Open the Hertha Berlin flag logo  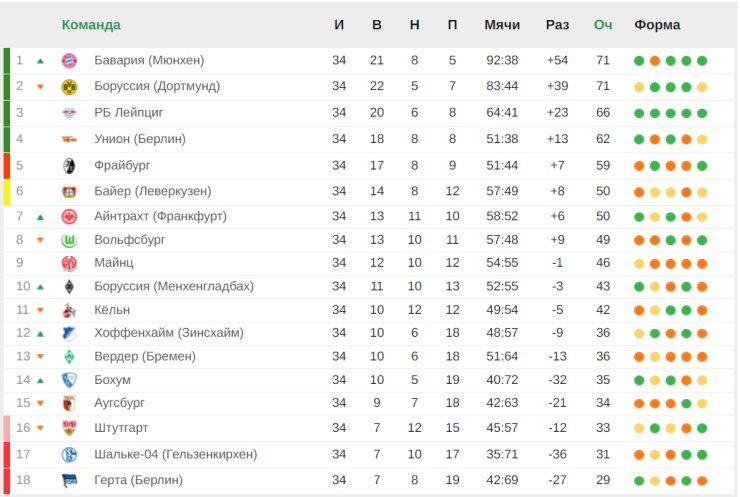click(x=69, y=480)
